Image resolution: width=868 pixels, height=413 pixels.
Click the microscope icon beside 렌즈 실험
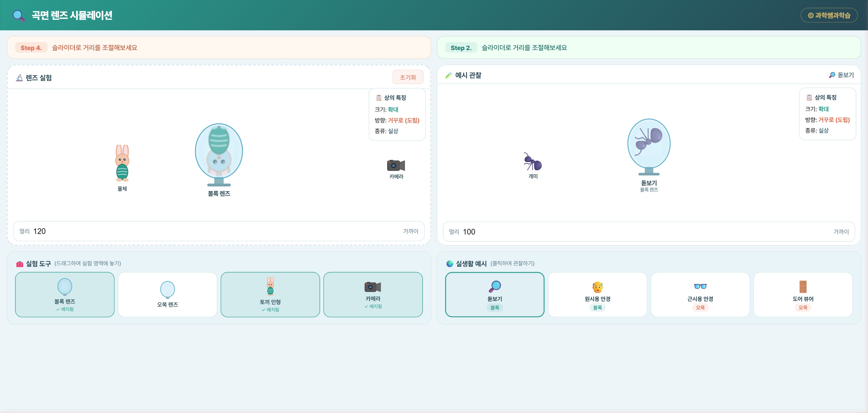[x=19, y=78]
